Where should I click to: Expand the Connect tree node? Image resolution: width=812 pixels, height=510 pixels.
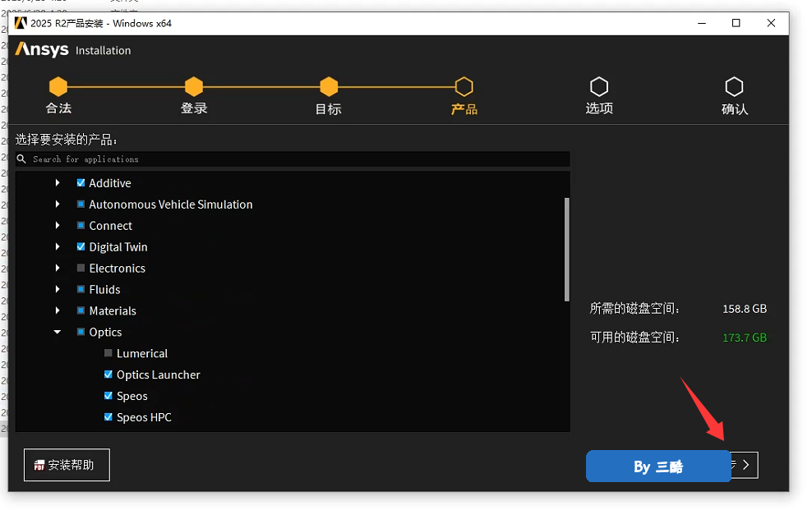[x=58, y=225]
